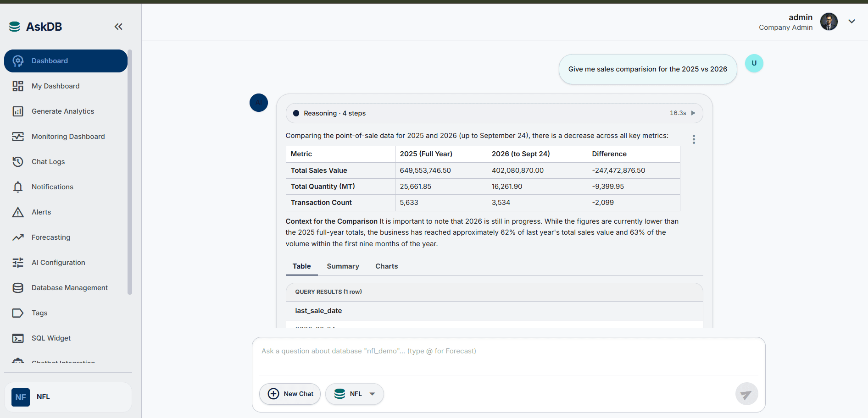This screenshot has height=418, width=868.
Task: Click the SQL Widget terminal icon
Action: click(x=18, y=338)
